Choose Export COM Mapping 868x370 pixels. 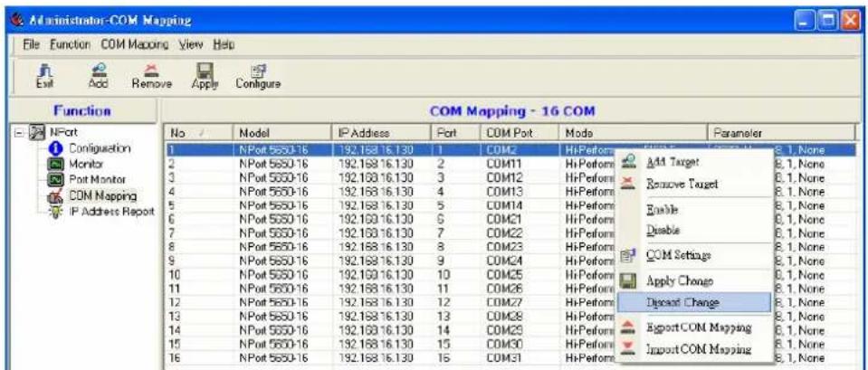pyautogui.click(x=694, y=327)
